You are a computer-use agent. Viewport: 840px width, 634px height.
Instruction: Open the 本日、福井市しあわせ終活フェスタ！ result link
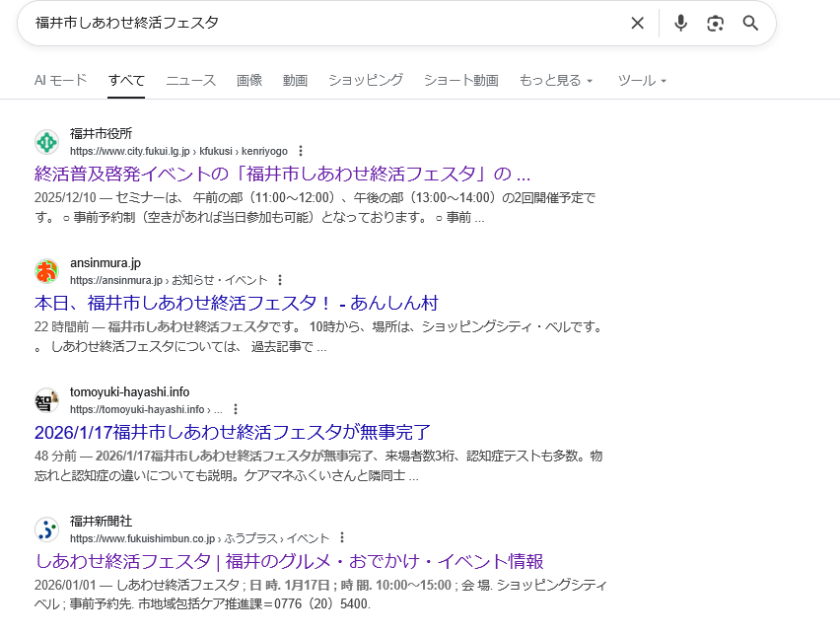pos(236,303)
